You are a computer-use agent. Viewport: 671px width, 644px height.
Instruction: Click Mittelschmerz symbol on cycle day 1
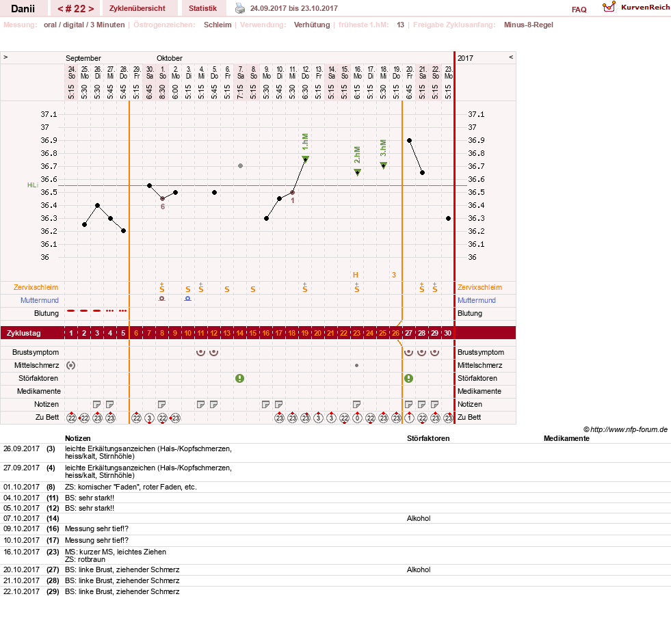(71, 366)
